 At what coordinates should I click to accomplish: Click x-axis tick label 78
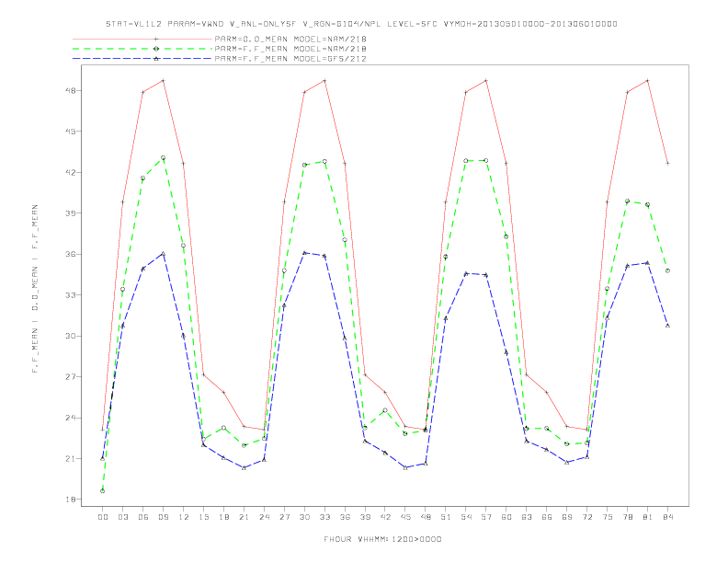coord(627,517)
